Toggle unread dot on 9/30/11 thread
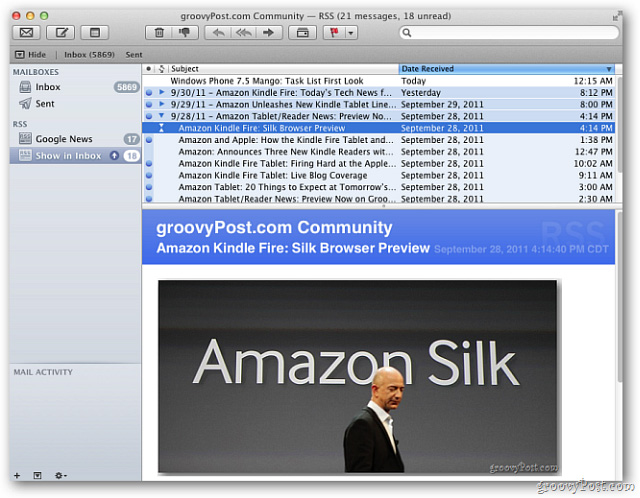The height and width of the screenshot is (498, 640). click(x=149, y=93)
